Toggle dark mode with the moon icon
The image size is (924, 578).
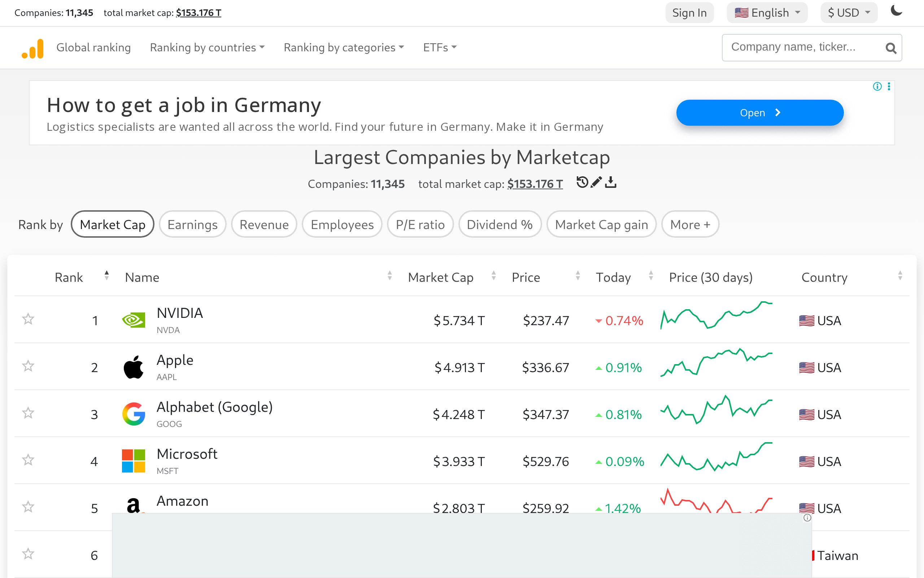896,11
